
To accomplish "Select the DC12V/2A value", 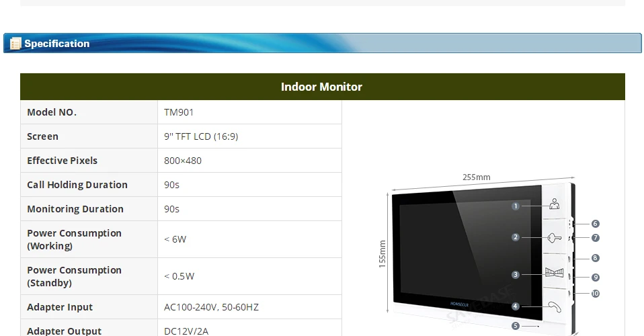I will click(186, 331).
